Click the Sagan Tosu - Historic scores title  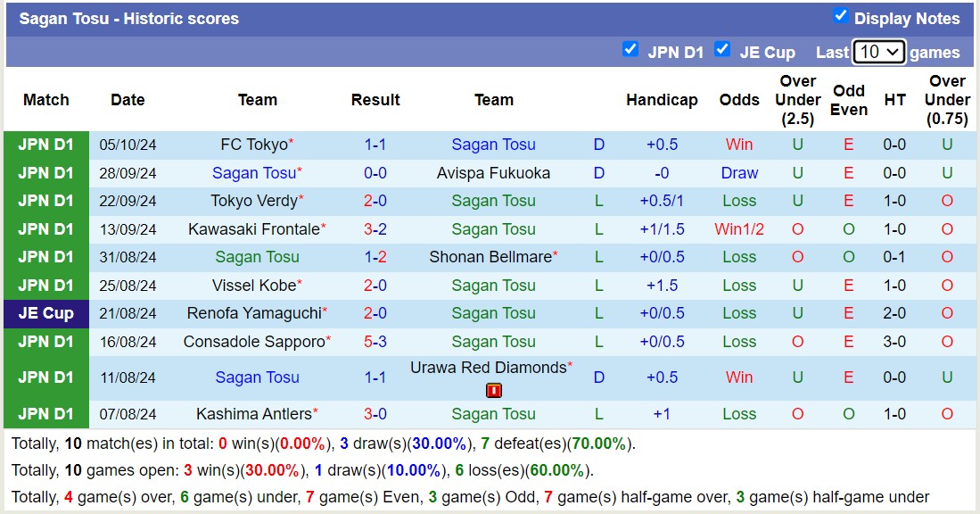click(x=130, y=18)
